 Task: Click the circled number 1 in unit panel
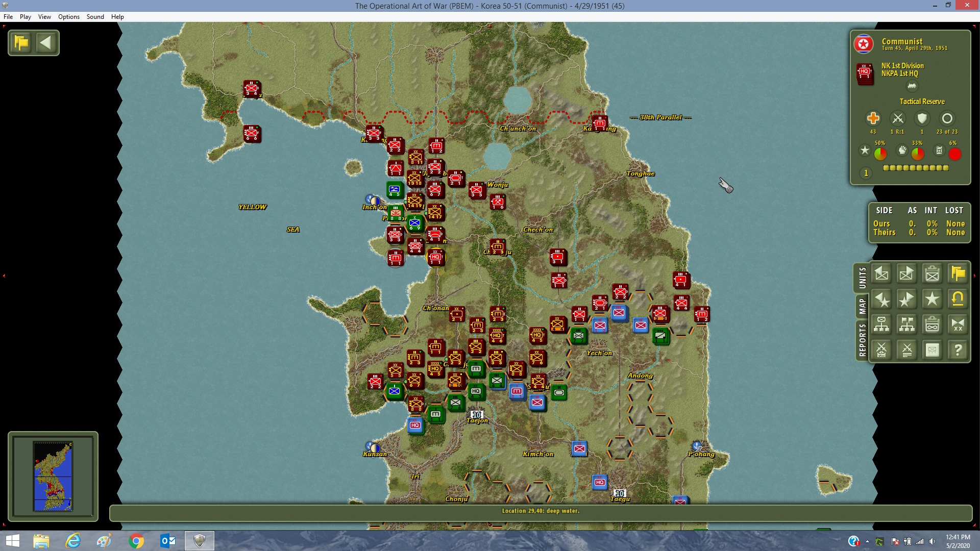pyautogui.click(x=866, y=173)
